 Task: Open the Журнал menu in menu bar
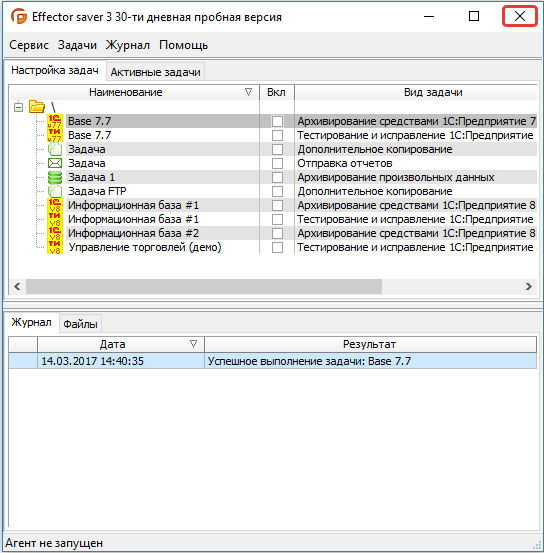(x=128, y=45)
